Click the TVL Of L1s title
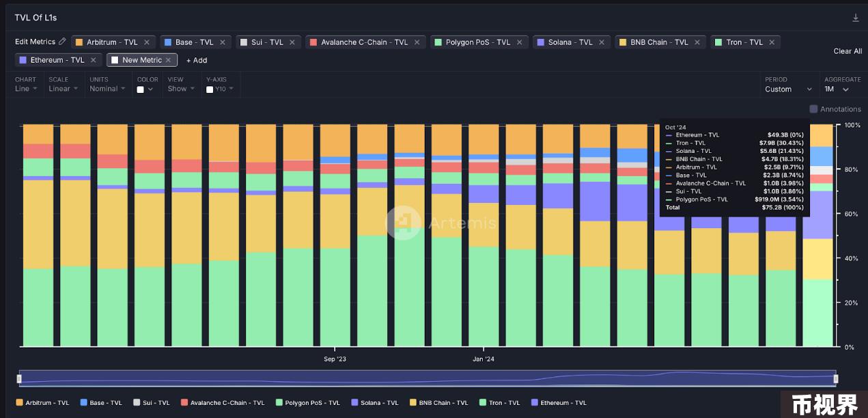Screen dimensions: 868x418 [x=36, y=17]
